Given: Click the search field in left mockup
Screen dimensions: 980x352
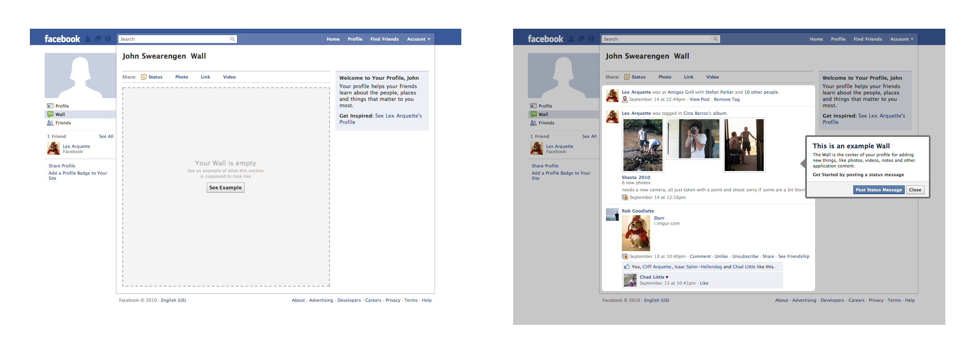Looking at the screenshot, I should [173, 39].
